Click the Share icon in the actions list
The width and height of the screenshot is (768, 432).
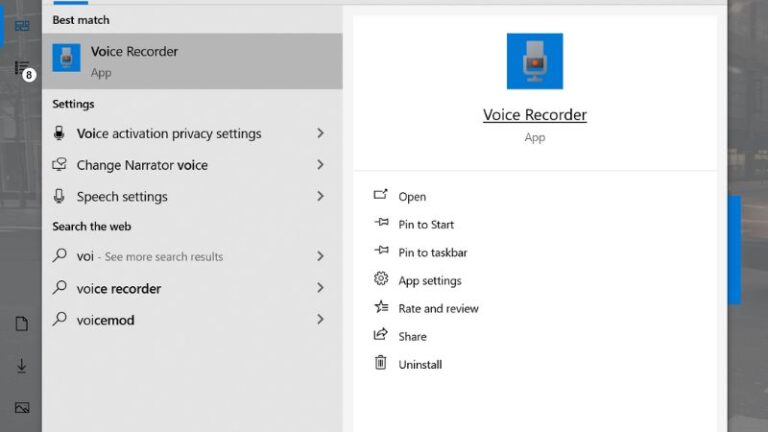pos(380,336)
